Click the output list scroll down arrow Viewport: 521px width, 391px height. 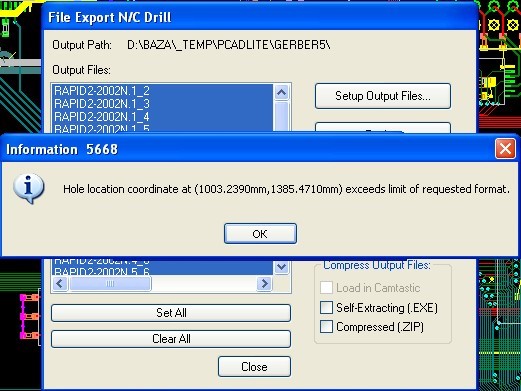coord(282,267)
